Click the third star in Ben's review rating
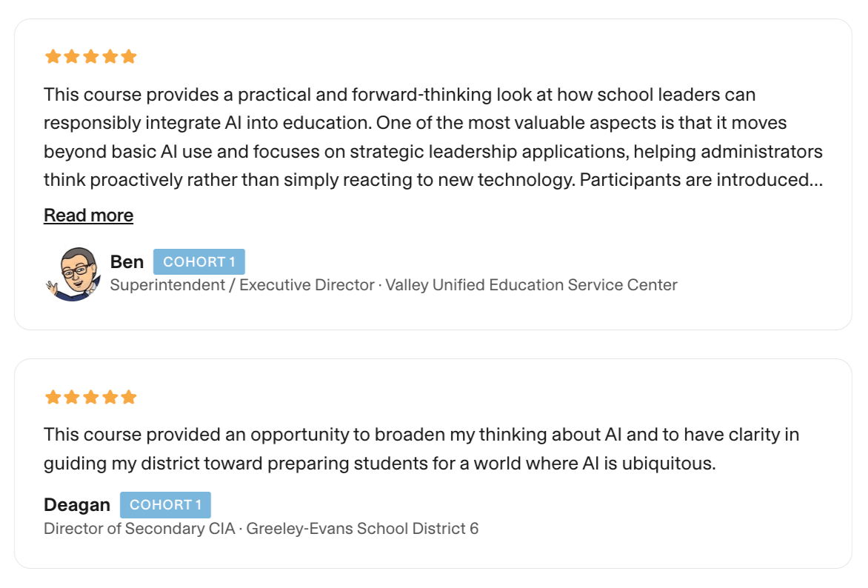The image size is (868, 588). (91, 56)
